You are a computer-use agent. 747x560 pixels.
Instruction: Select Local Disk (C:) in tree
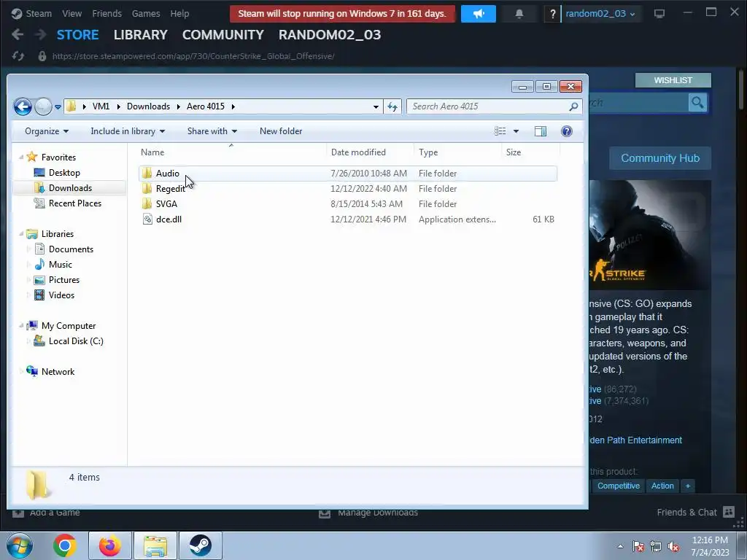tap(76, 341)
